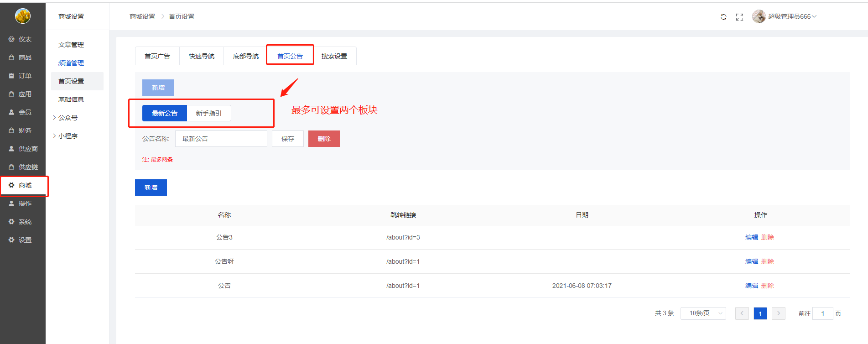The image size is (868, 344).
Task: Click the yellow flower logo
Action: click(x=23, y=16)
